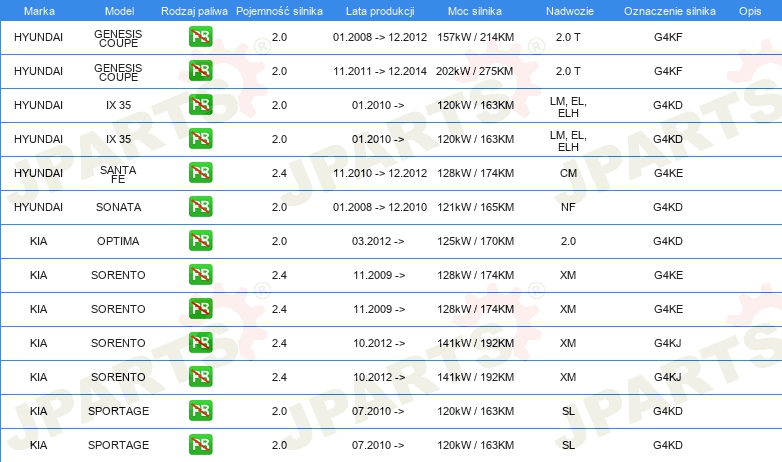Select the '125kW / 170KM' power cell
The width and height of the screenshot is (782, 462).
coord(475,241)
